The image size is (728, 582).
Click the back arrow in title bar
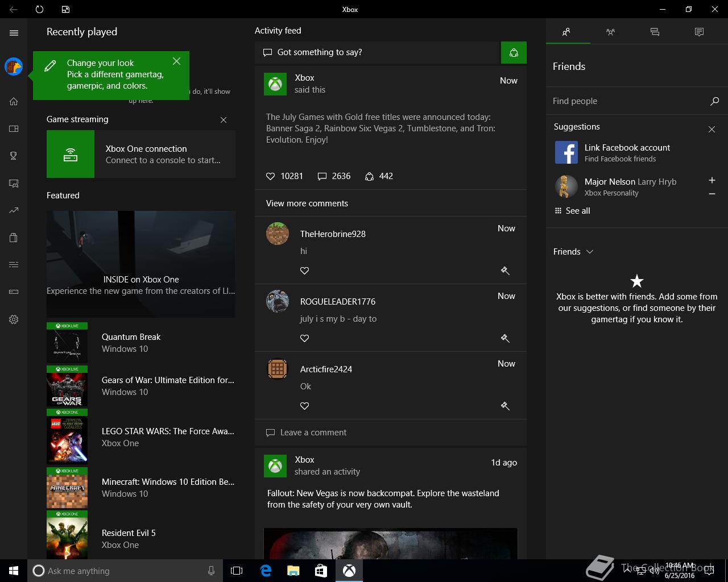[14, 9]
